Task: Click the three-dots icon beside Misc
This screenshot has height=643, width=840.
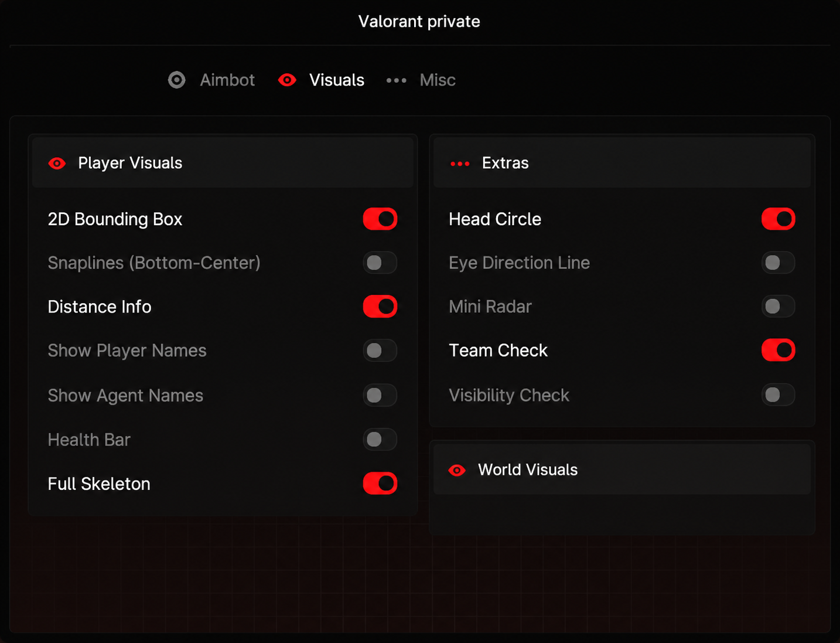Action: 396,80
